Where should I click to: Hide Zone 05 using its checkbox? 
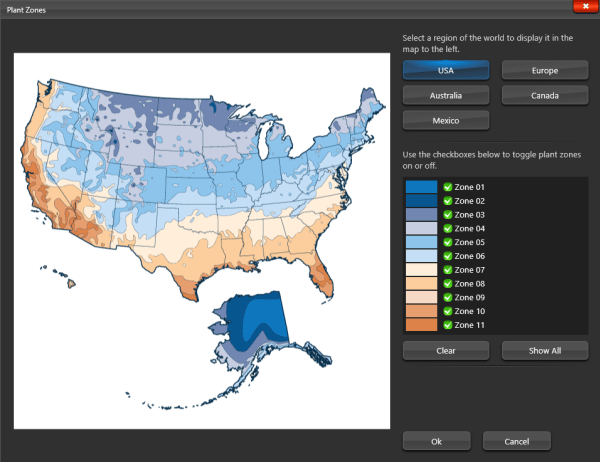[448, 242]
